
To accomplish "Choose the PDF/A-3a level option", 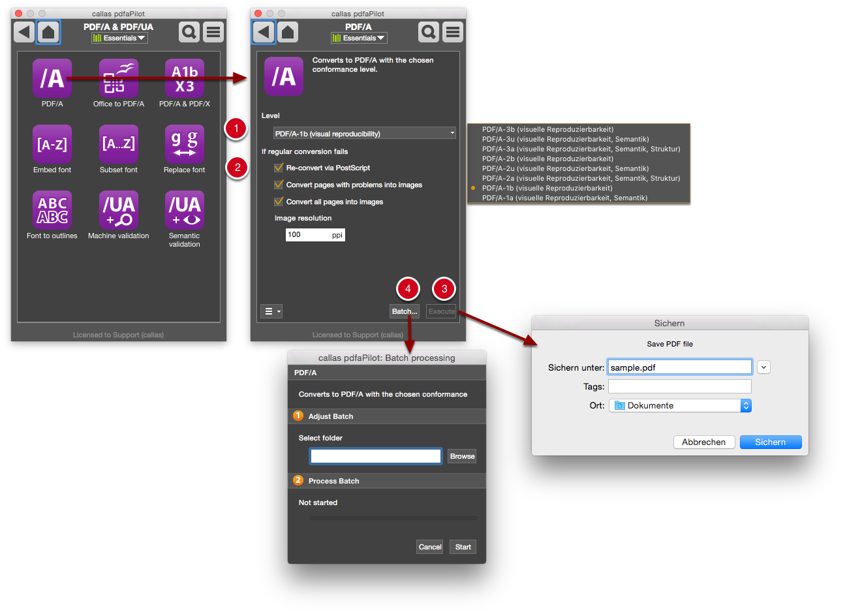I will (x=581, y=149).
